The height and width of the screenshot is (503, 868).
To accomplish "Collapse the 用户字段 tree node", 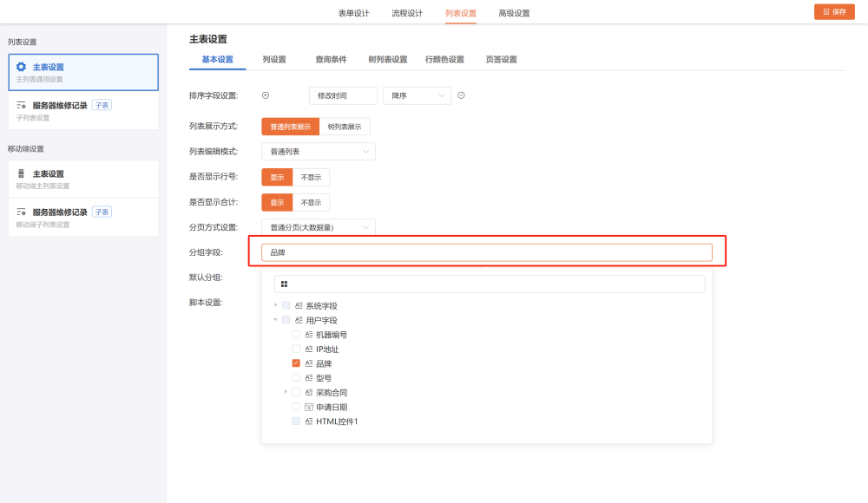I will (276, 320).
